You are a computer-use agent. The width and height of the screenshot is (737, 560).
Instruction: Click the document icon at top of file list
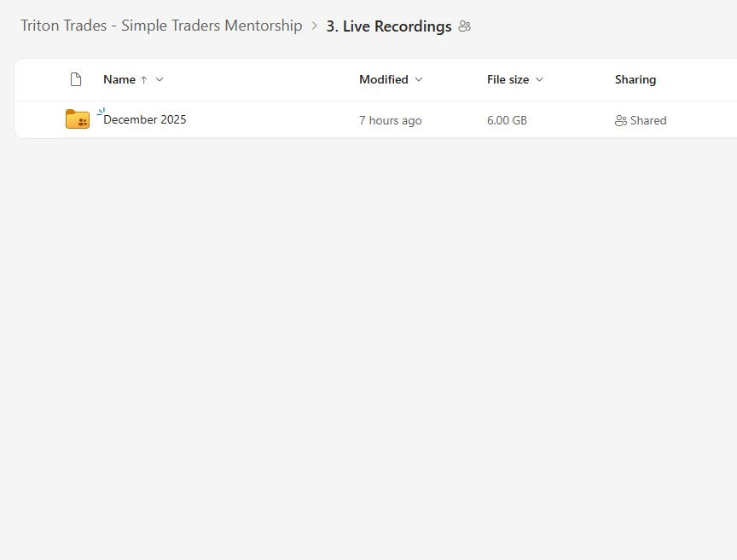click(75, 79)
